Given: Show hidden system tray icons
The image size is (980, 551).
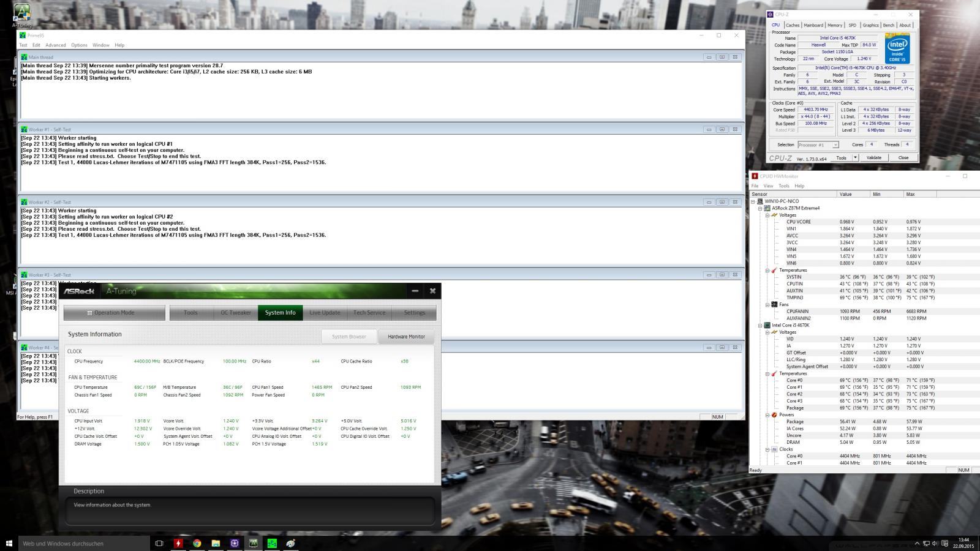Looking at the screenshot, I should coord(917,544).
